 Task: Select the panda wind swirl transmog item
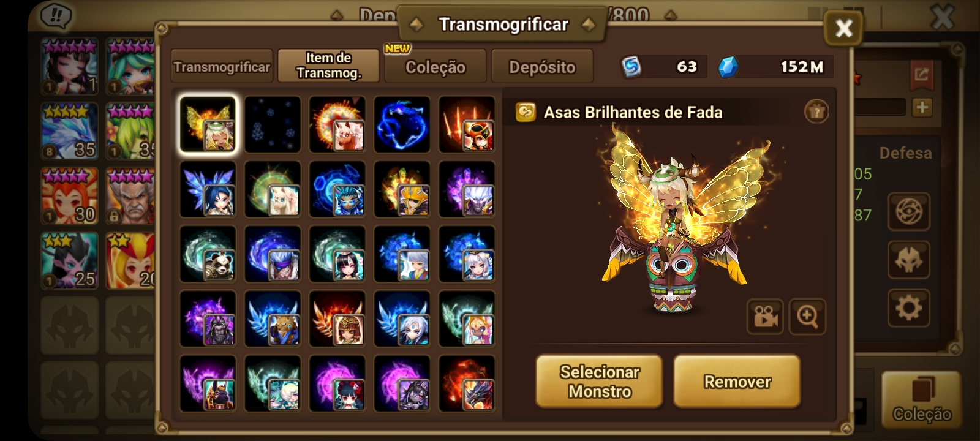[x=208, y=254]
